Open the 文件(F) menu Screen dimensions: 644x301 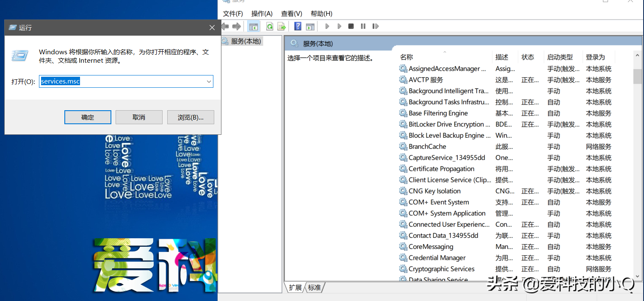coord(233,14)
